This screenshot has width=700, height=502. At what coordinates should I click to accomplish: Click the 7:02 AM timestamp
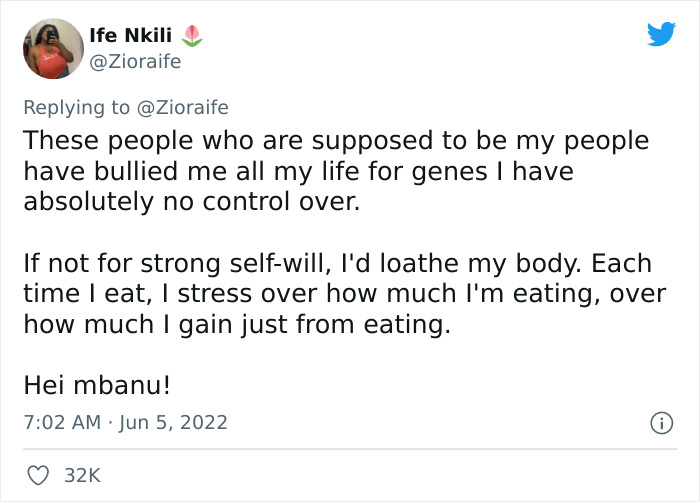click(x=62, y=423)
